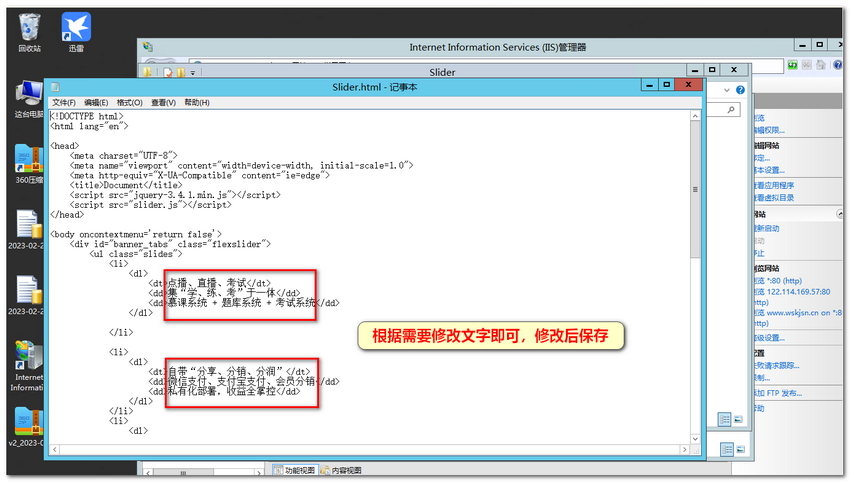The height and width of the screenshot is (482, 850).
Task: Click Properties icon in Slider quick toolbar
Action: click(x=168, y=73)
